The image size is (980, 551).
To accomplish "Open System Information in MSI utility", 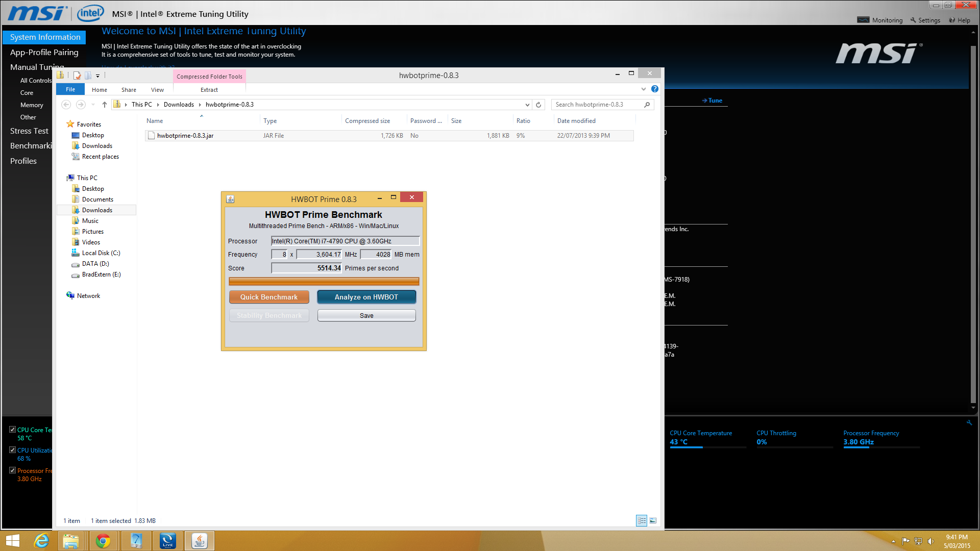I will click(44, 37).
